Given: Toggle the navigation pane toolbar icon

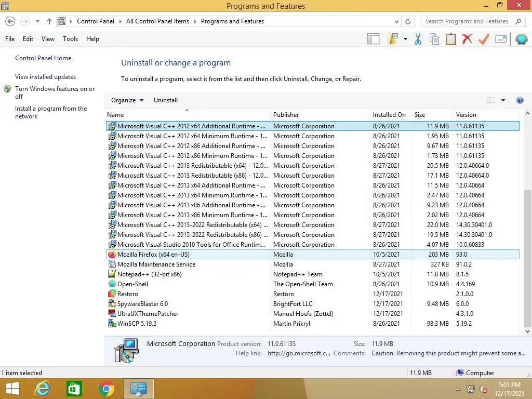Looking at the screenshot, I should [373, 39].
